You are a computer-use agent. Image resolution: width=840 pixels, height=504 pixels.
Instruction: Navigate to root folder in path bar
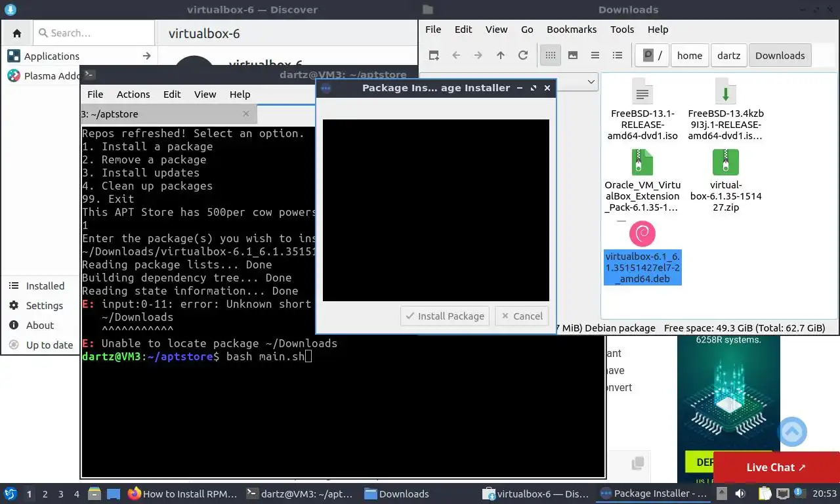tap(652, 56)
